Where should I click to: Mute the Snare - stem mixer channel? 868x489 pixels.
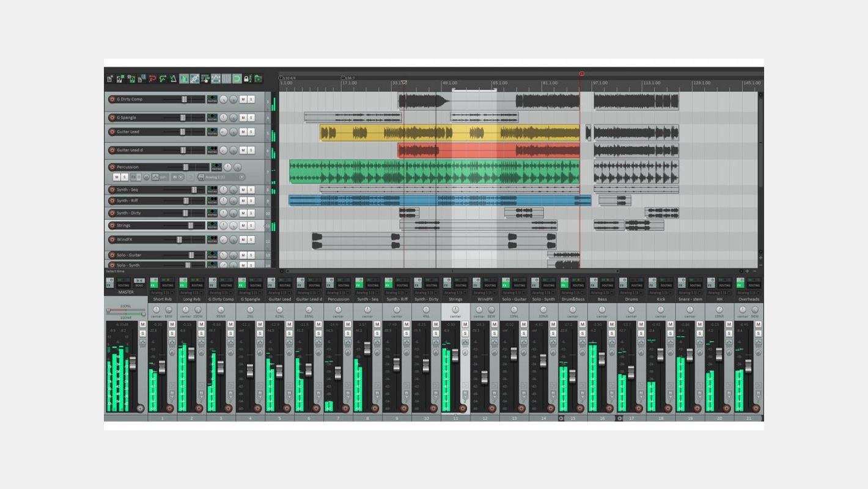[700, 324]
